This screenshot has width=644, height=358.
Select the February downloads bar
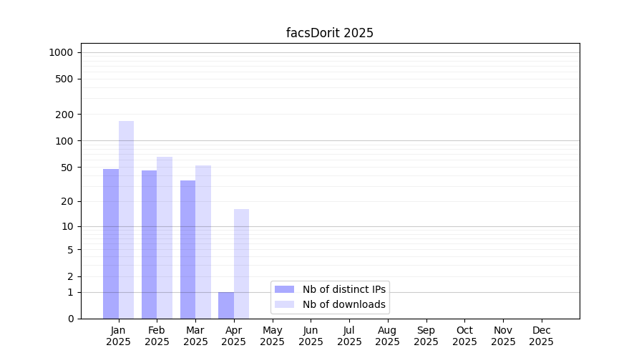point(165,237)
